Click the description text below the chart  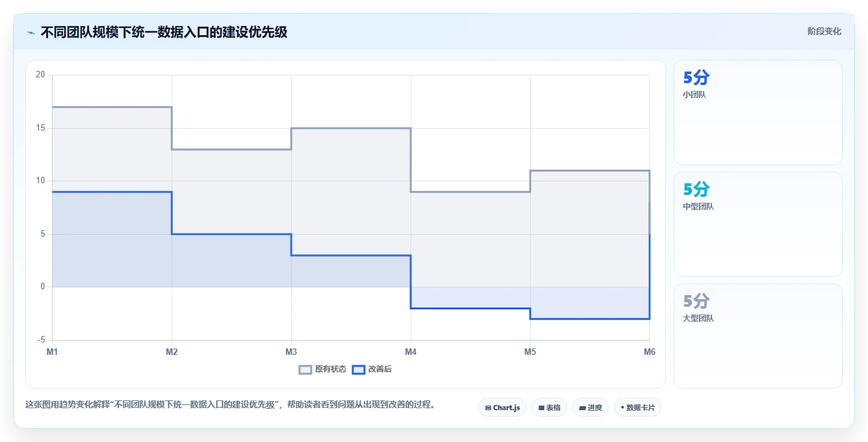click(x=230, y=404)
